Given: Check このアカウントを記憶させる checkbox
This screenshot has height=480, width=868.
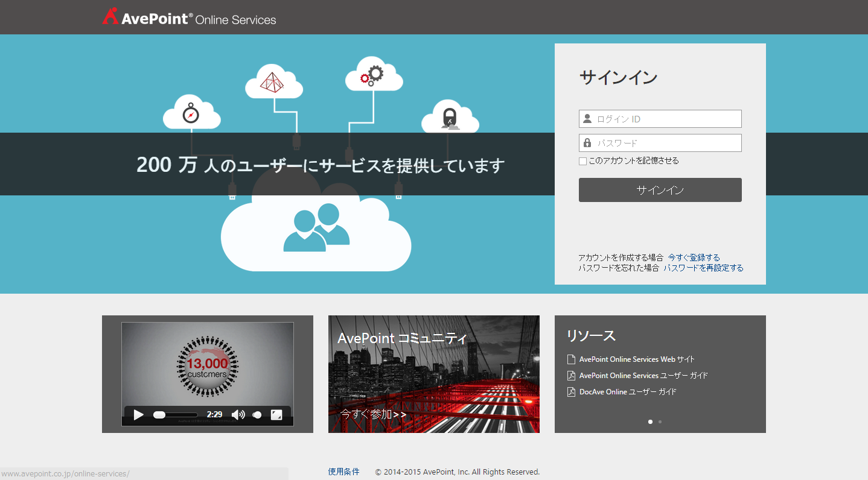Looking at the screenshot, I should (x=582, y=161).
